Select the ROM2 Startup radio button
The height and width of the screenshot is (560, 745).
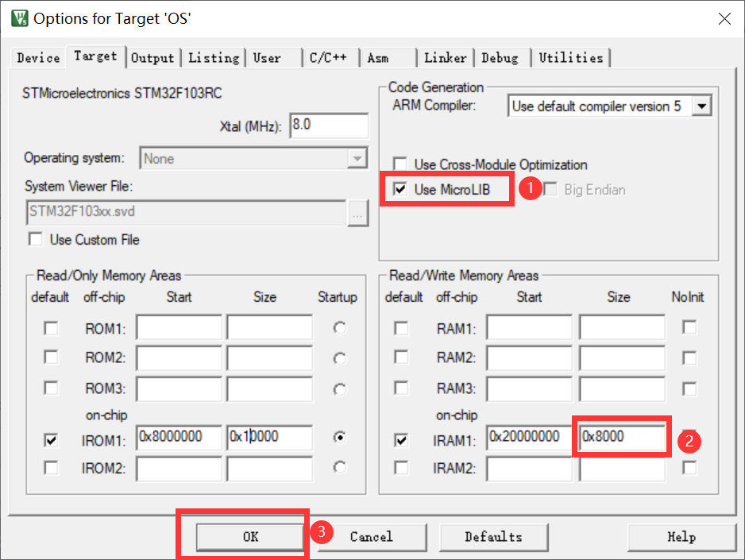pyautogui.click(x=339, y=358)
